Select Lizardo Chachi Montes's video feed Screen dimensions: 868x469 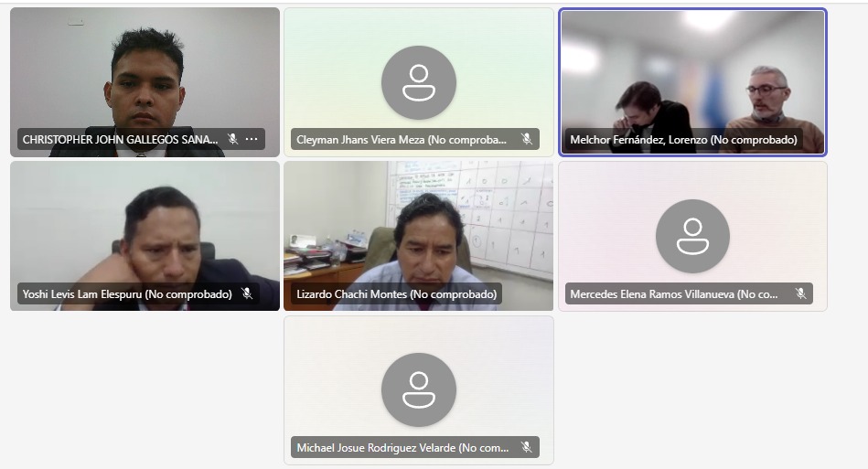coord(419,236)
